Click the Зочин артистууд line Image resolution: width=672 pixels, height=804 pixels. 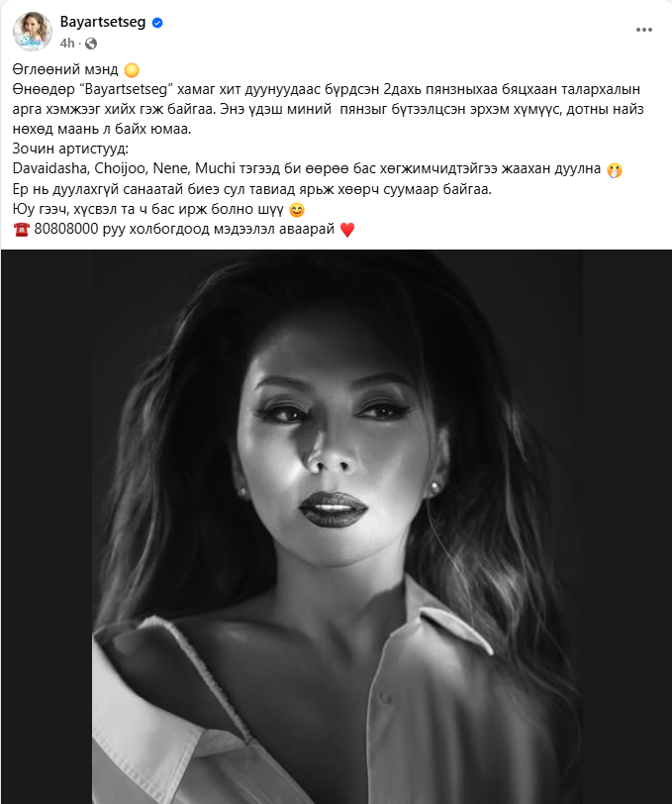[70, 149]
